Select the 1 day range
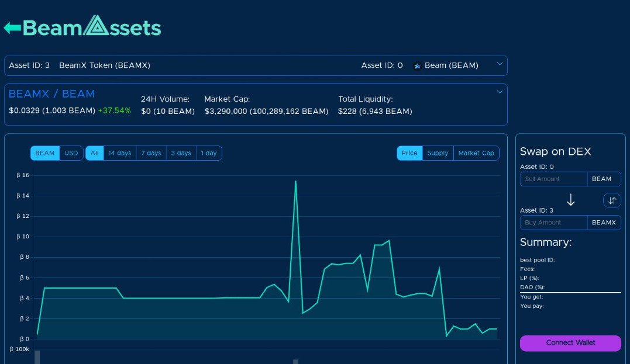The width and height of the screenshot is (630, 364). tap(209, 153)
